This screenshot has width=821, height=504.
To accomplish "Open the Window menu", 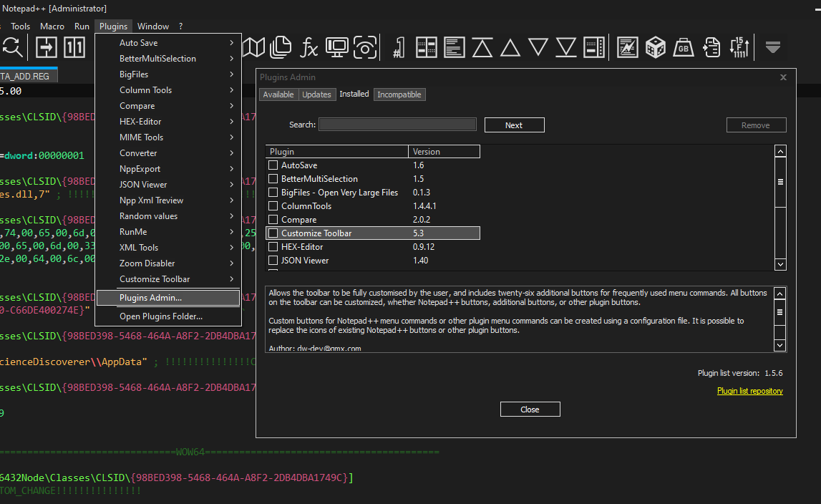I will [153, 26].
